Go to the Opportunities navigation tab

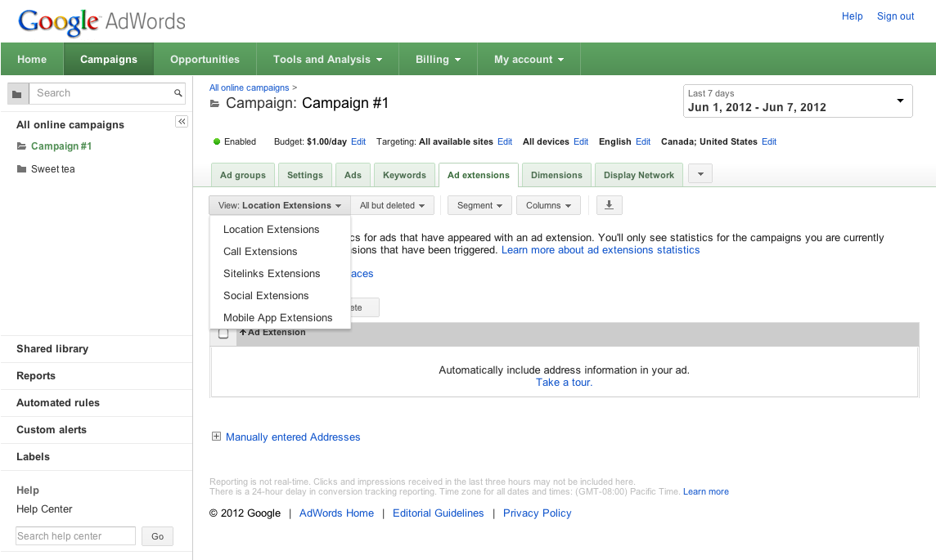(x=205, y=59)
